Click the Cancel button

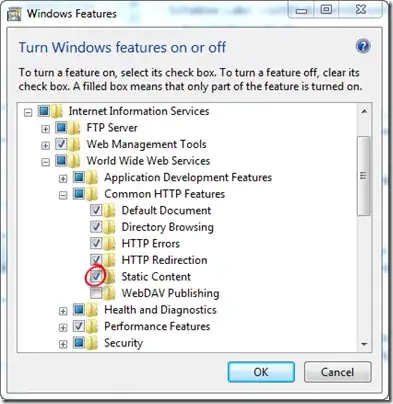coord(337,372)
